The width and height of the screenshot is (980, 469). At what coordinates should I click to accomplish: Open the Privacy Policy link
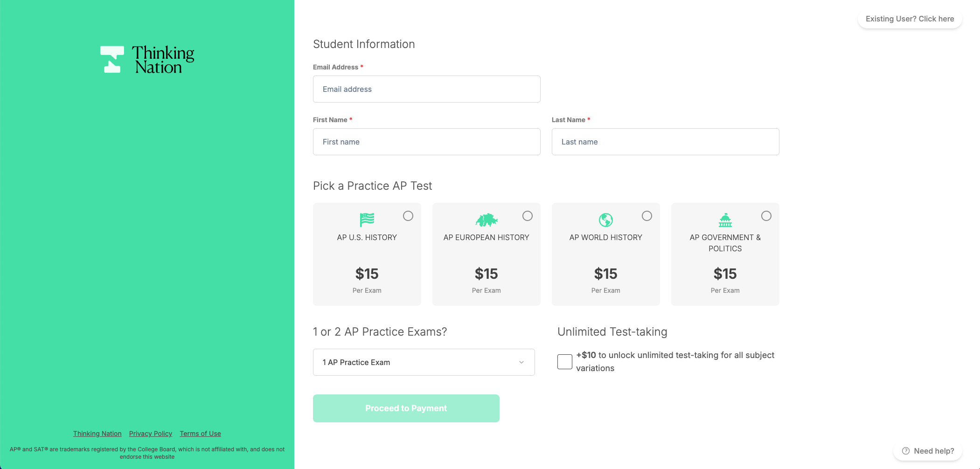(151, 434)
